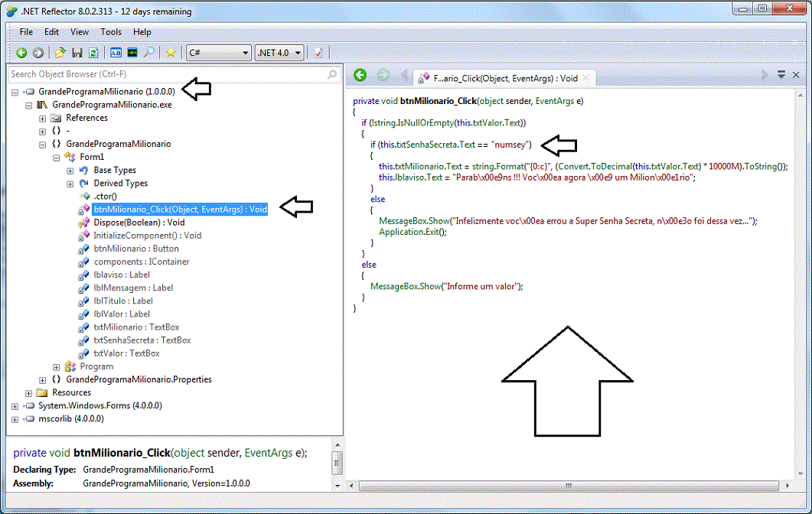Expand the mscorlib (4.0.0.0) node
This screenshot has height=514, width=812.
pyautogui.click(x=15, y=419)
